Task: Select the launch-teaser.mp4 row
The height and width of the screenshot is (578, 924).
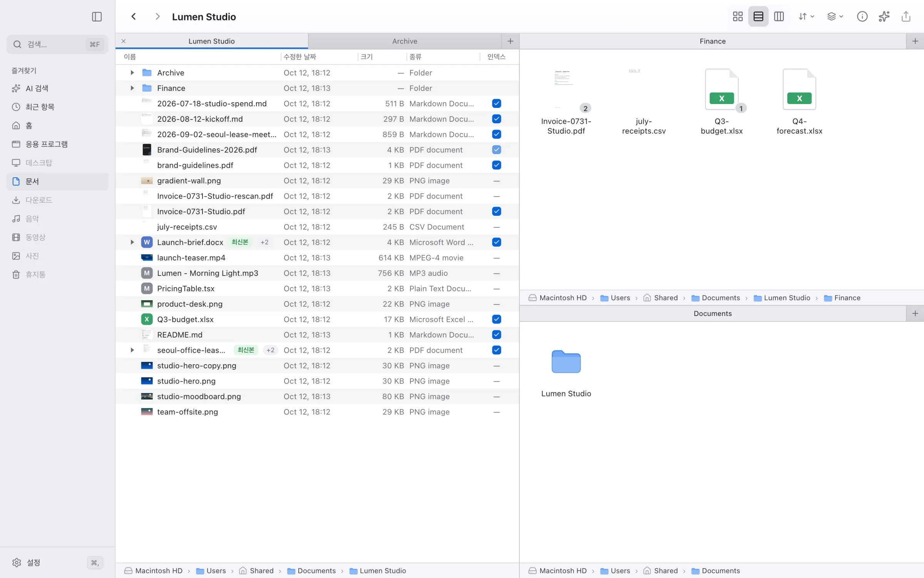Action: tap(317, 257)
